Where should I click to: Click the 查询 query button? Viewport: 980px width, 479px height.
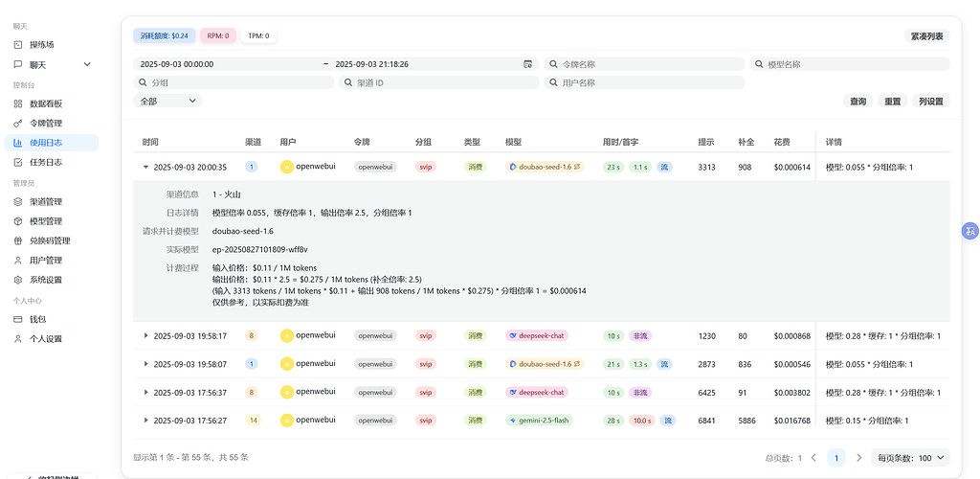click(858, 102)
